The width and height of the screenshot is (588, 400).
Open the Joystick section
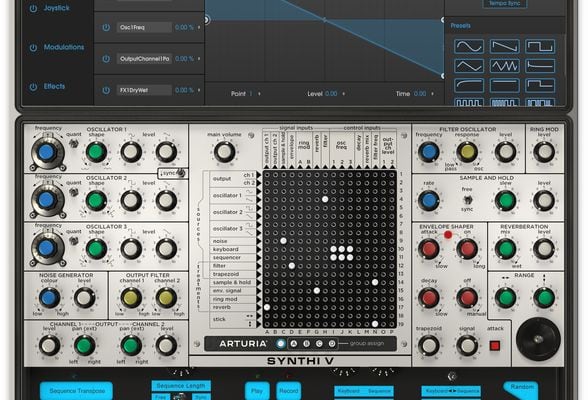57,8
